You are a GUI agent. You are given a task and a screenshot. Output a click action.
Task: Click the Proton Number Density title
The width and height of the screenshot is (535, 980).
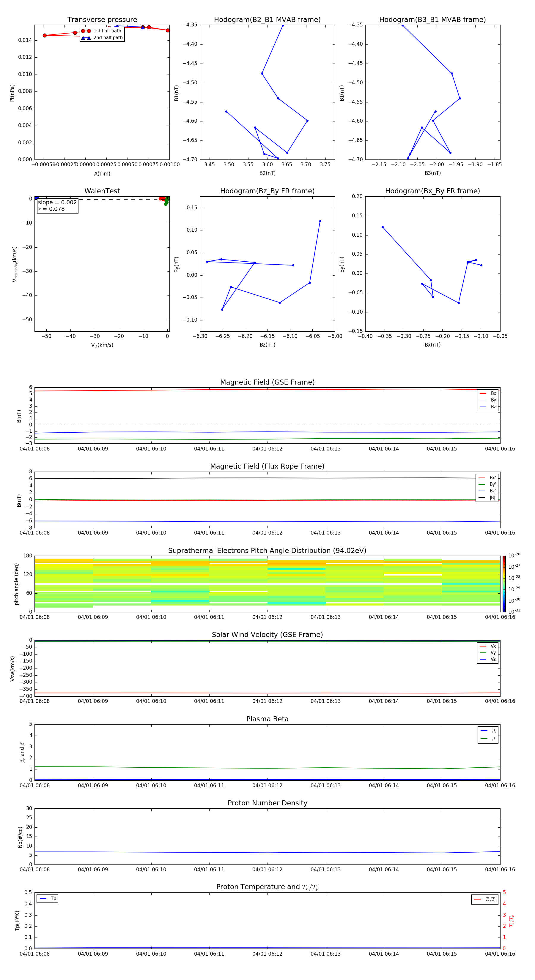267,803
